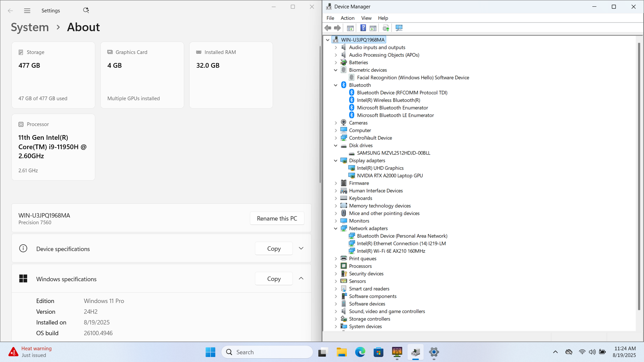Open the Action menu
The width and height of the screenshot is (644, 362).
coord(347,18)
